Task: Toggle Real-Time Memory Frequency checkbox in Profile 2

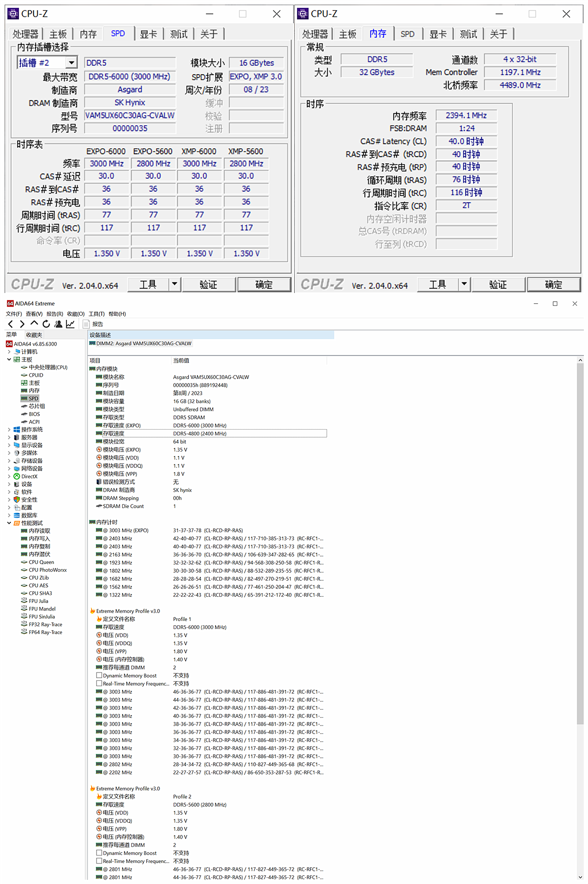Action: coord(99,861)
